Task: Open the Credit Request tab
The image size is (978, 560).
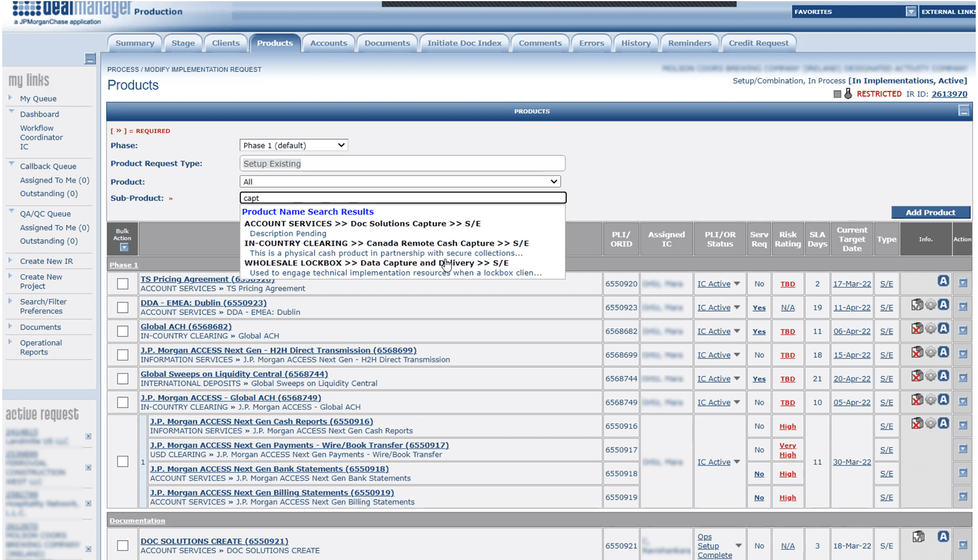Action: (x=758, y=43)
